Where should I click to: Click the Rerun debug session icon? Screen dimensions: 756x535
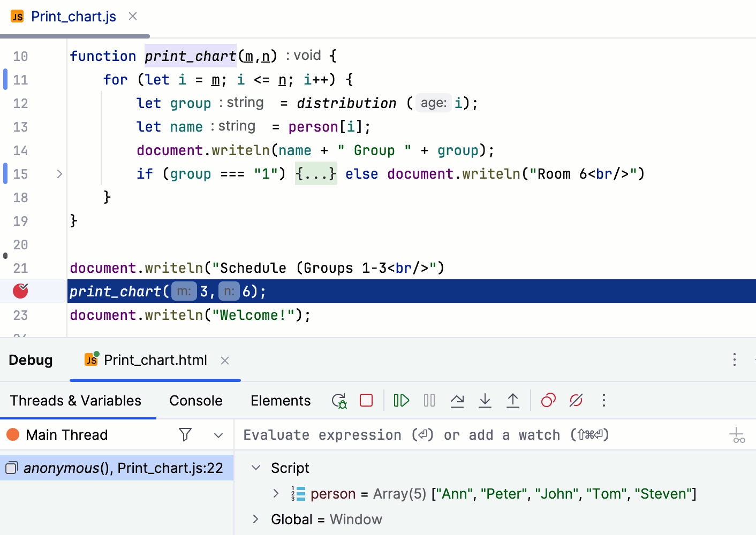click(x=339, y=400)
